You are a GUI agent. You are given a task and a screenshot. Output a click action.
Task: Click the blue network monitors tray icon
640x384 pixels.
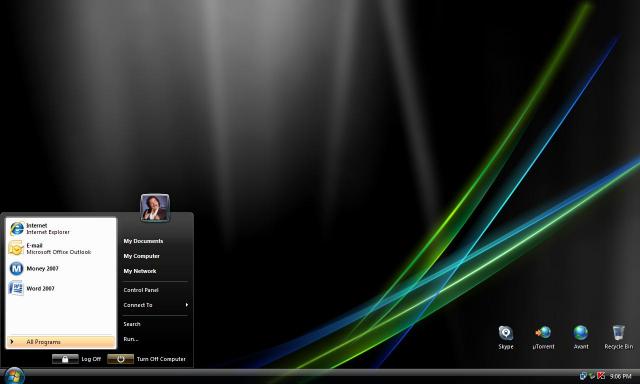pos(583,375)
